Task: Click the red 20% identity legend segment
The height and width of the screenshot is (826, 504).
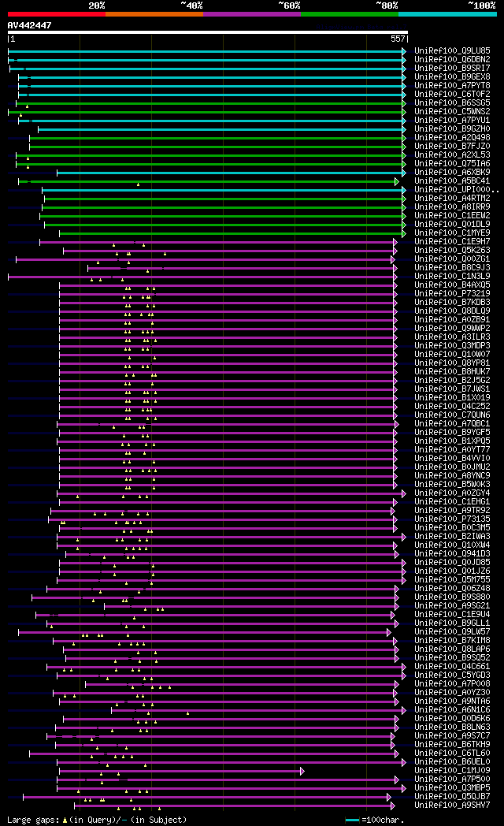Action: click(56, 14)
